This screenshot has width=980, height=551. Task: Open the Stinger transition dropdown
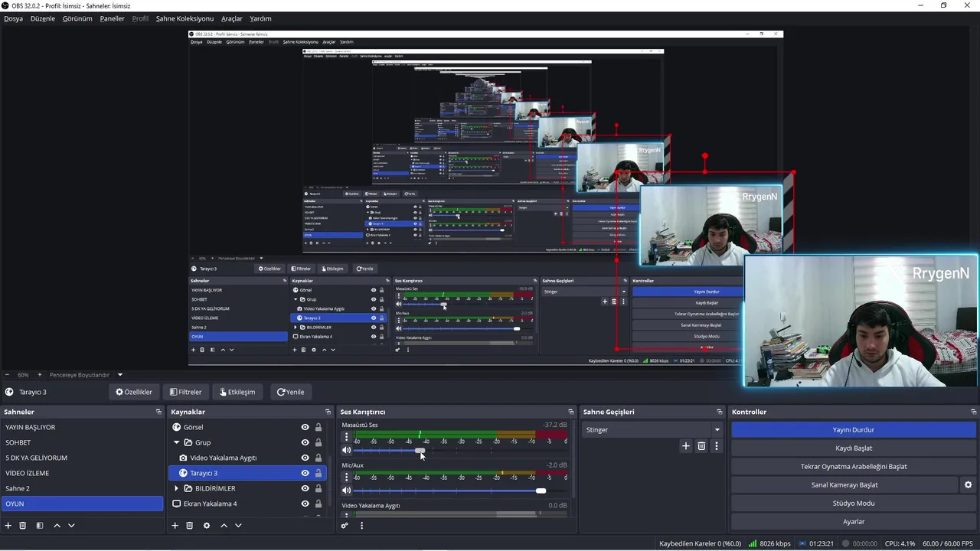click(653, 430)
